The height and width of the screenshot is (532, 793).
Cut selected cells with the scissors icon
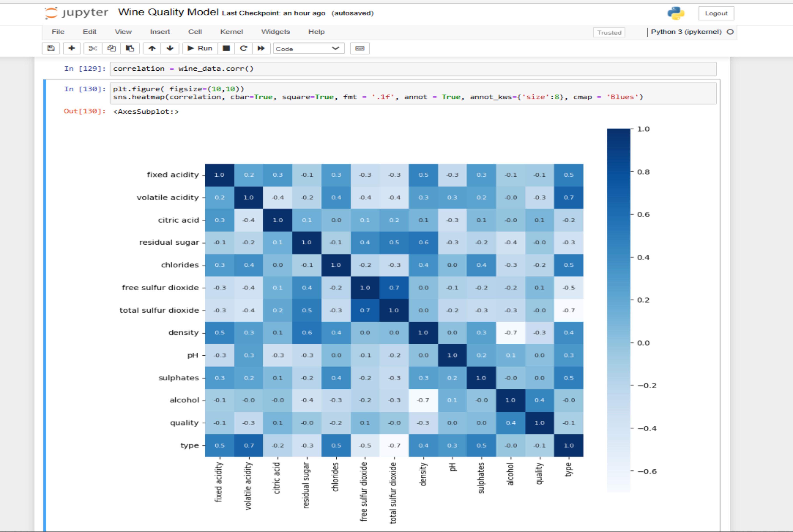[x=93, y=49]
